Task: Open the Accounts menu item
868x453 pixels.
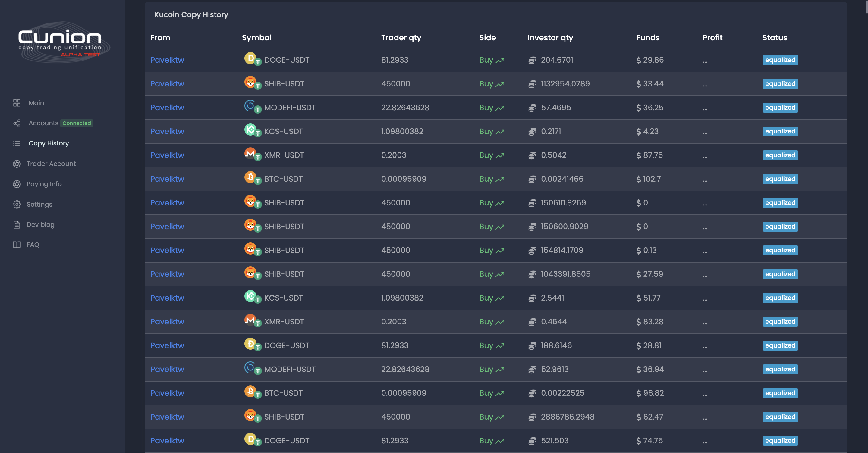Action: click(43, 123)
